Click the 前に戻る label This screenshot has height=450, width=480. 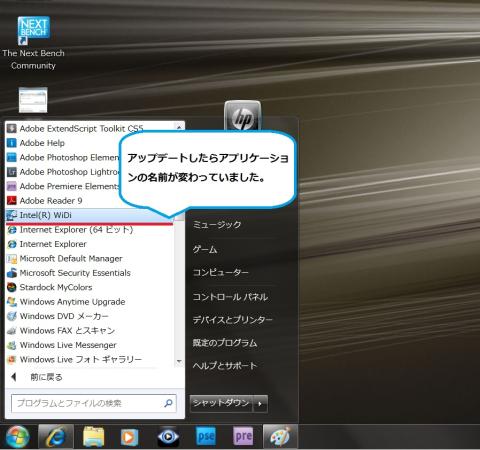(x=46, y=377)
